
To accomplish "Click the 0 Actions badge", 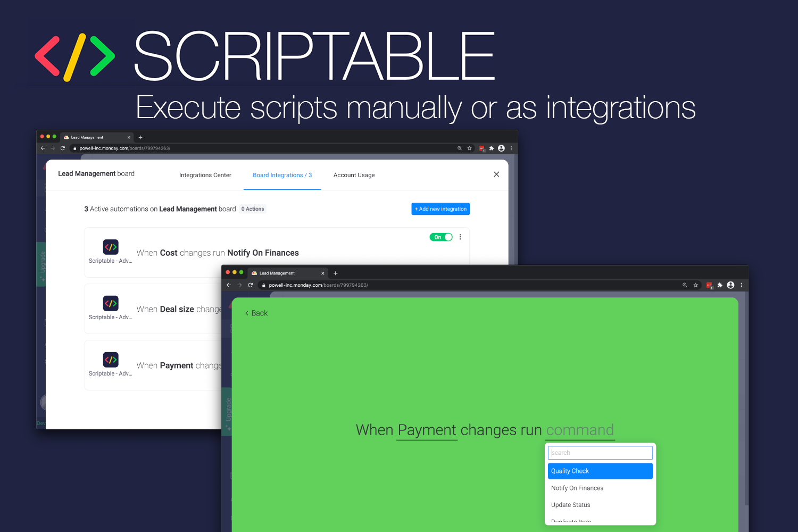I will 253,209.
